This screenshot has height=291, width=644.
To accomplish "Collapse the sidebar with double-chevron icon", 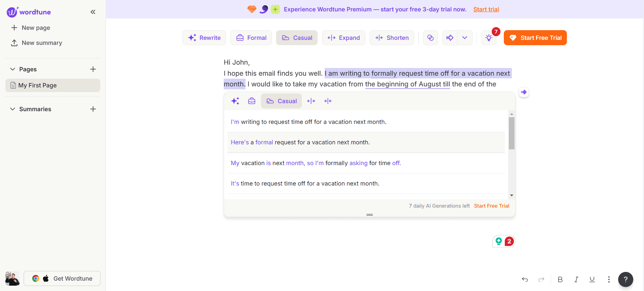I will tap(93, 12).
